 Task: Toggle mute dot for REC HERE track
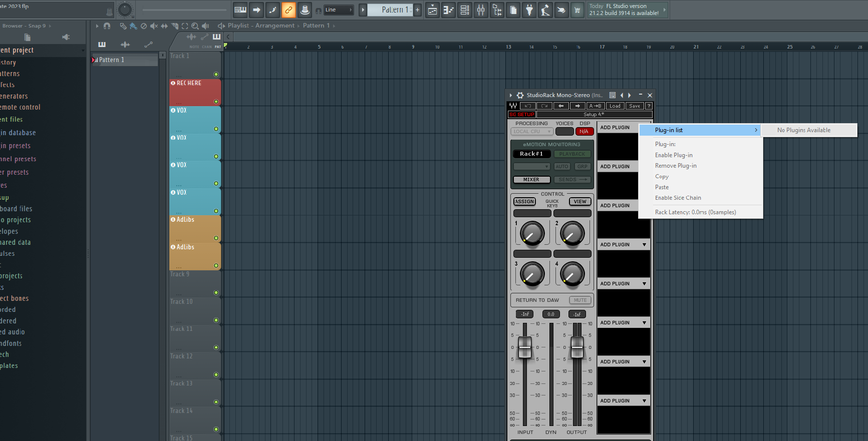pyautogui.click(x=216, y=102)
